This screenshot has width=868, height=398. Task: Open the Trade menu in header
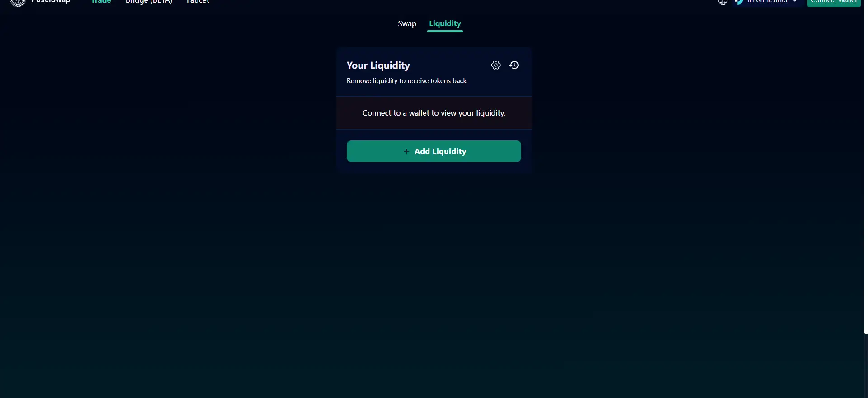click(x=101, y=1)
